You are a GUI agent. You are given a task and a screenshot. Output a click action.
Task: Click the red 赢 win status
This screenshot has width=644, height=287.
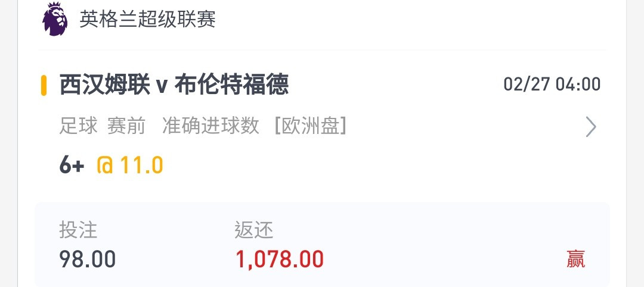576,259
